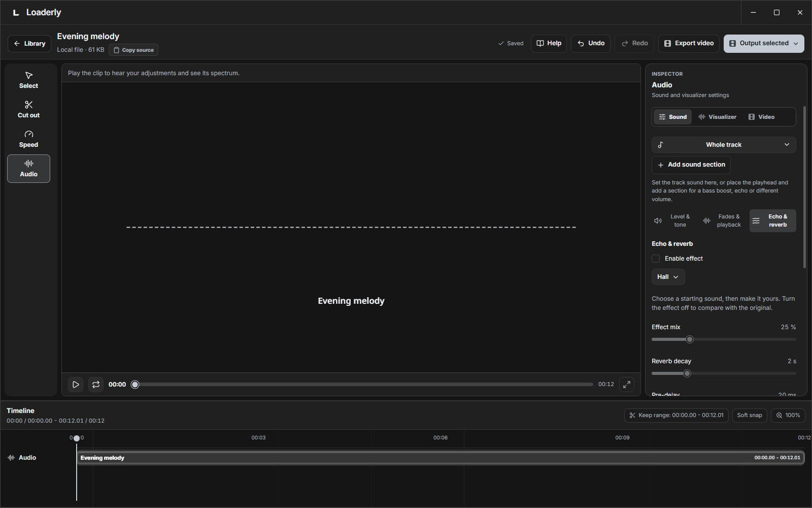Open Fades & playback settings
Viewport: 812px width, 508px height.
[x=723, y=221]
